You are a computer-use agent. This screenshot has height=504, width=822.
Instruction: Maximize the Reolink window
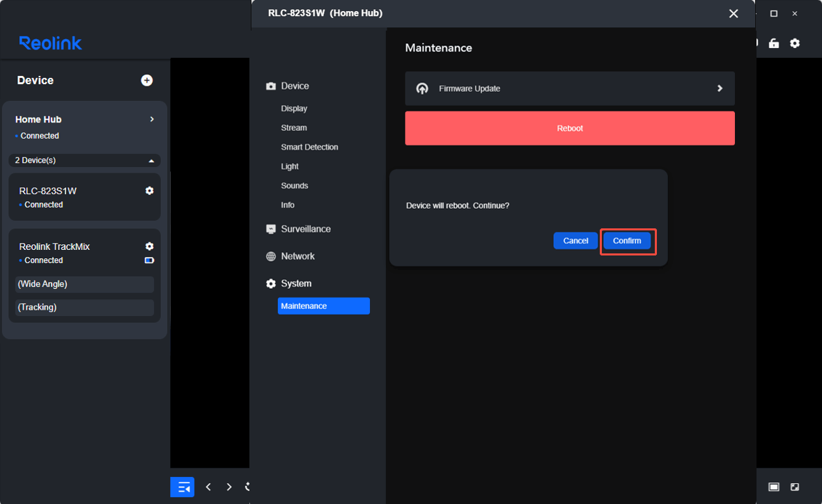(774, 14)
